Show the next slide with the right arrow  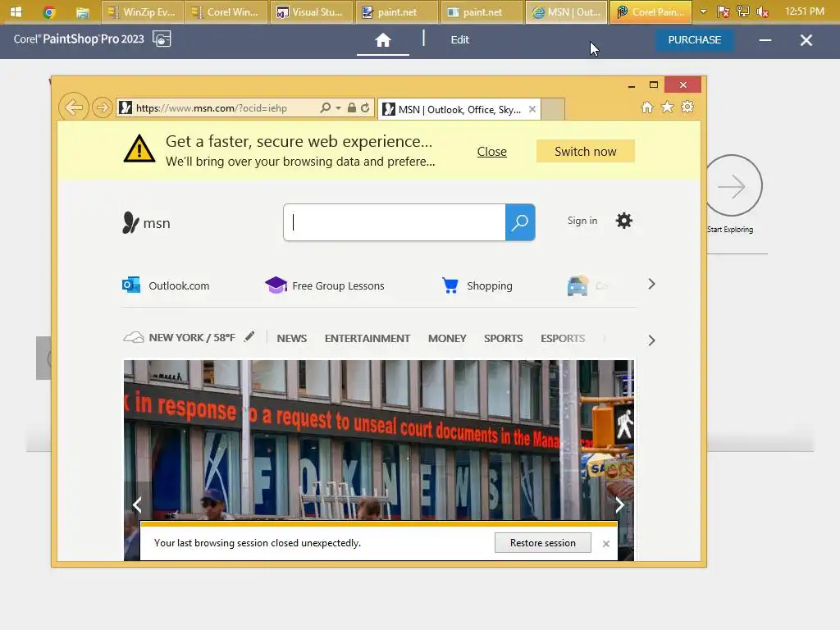tap(620, 504)
